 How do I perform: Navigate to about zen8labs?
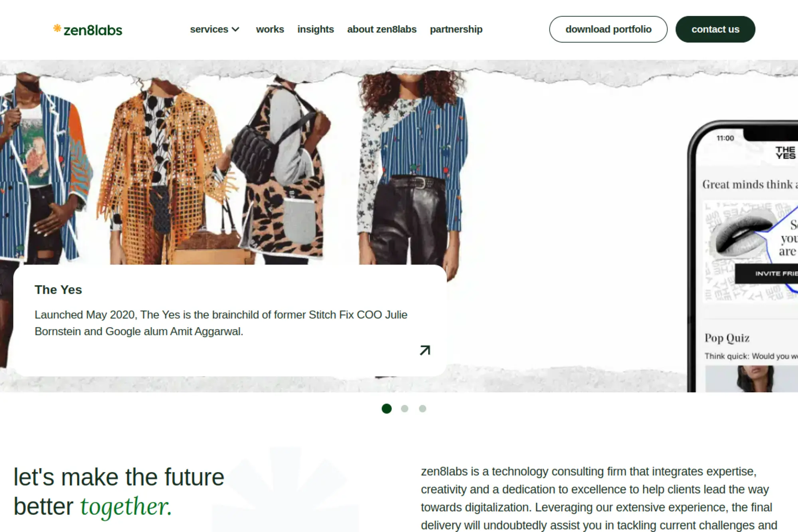[x=382, y=30]
